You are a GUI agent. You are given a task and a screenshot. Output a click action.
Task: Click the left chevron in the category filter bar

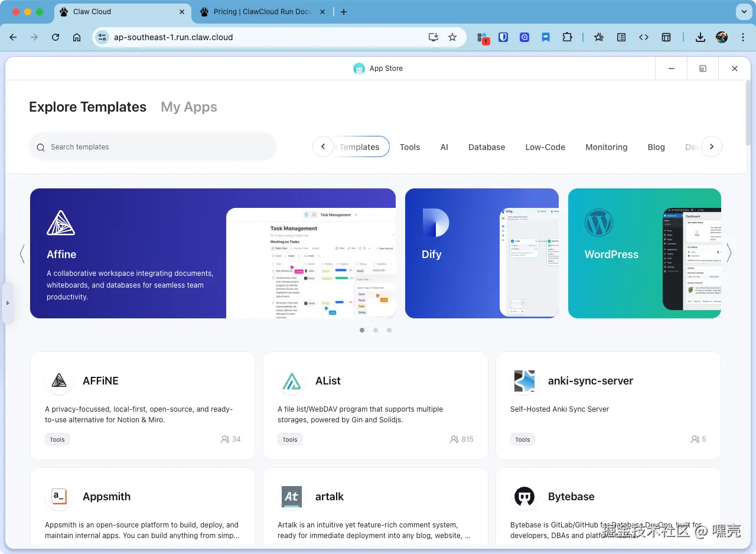(x=323, y=146)
